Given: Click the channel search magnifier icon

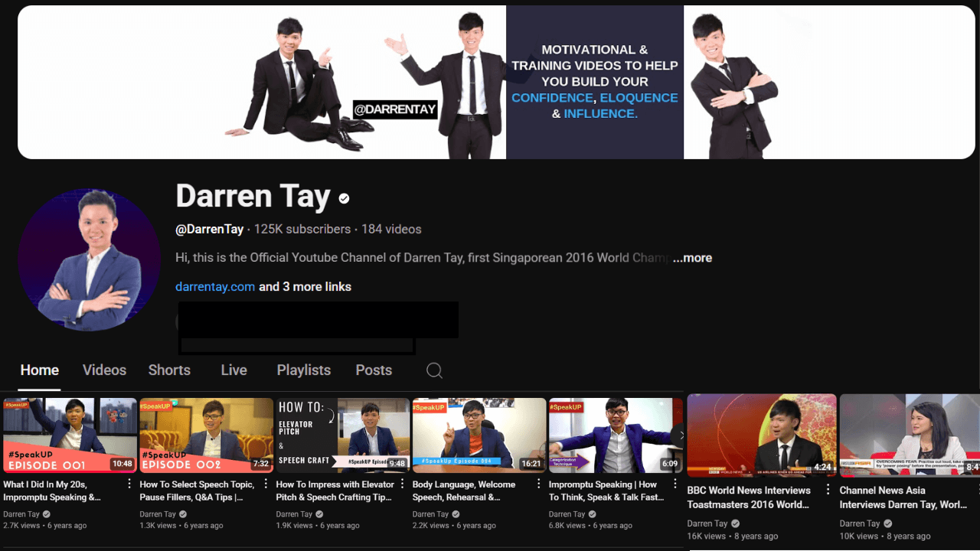Looking at the screenshot, I should coord(434,370).
